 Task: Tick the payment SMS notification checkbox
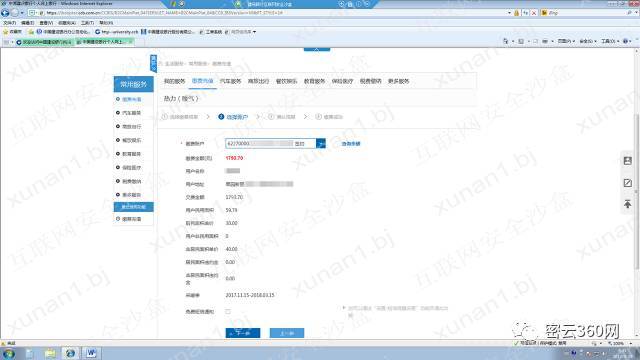[228, 311]
